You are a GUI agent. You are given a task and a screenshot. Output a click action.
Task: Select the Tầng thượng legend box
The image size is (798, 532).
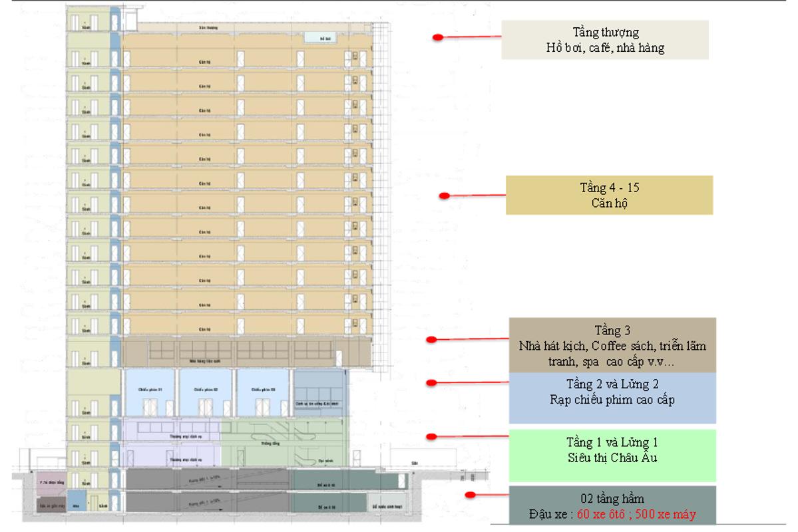[x=604, y=40]
